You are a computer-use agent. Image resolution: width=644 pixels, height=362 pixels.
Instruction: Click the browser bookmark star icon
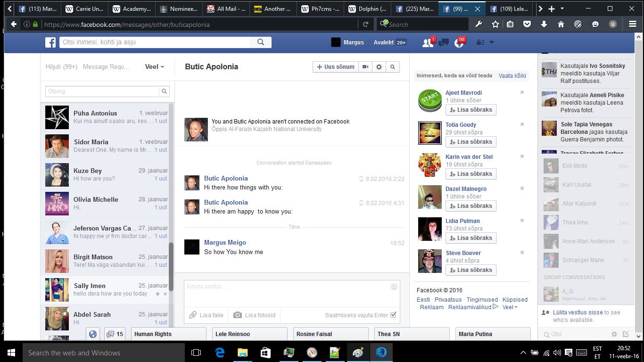495,25
